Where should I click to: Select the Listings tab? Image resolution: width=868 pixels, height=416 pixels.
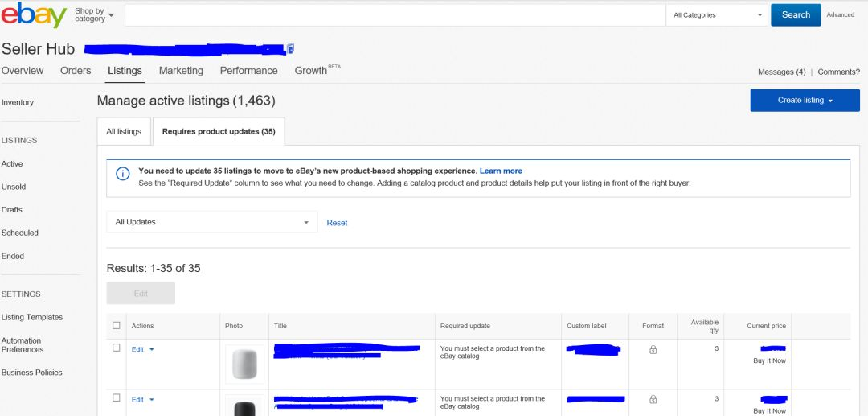coord(125,71)
